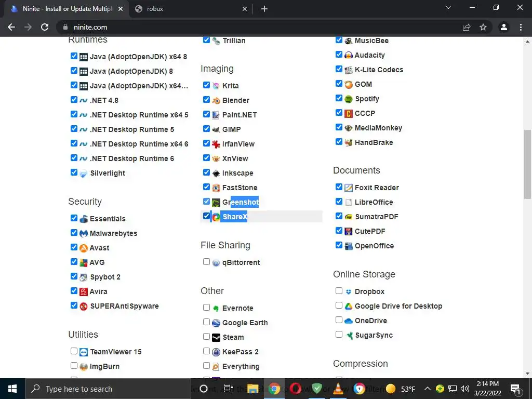Click the Krita app icon
532x399 pixels.
pos(216,86)
